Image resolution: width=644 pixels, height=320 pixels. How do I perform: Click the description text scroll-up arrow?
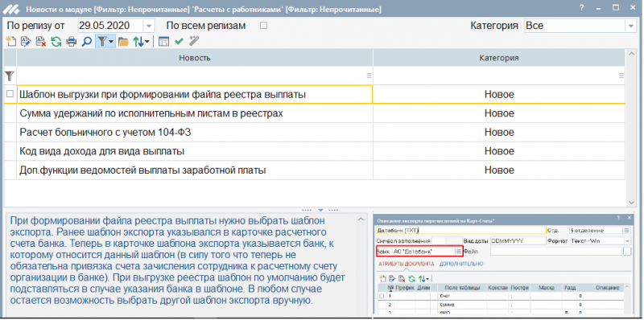pos(361,219)
